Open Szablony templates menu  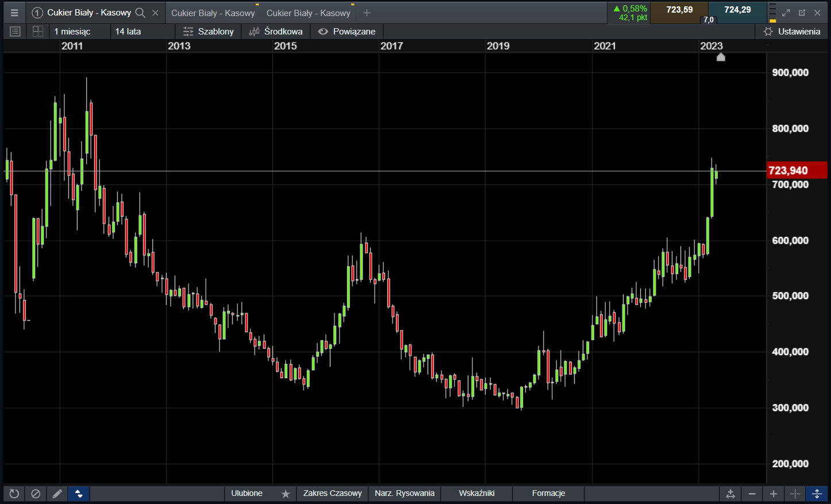pyautogui.click(x=208, y=32)
